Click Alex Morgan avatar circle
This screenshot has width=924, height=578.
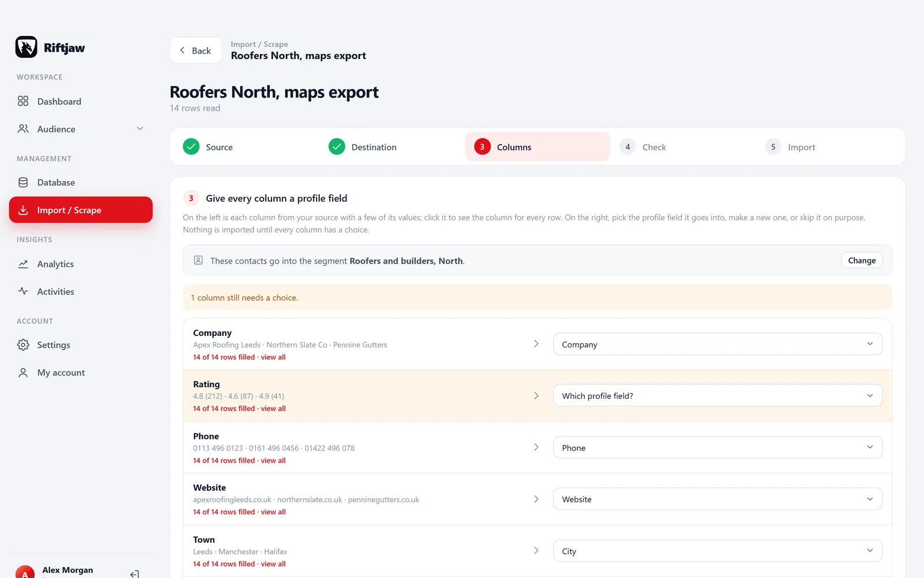tap(25, 572)
